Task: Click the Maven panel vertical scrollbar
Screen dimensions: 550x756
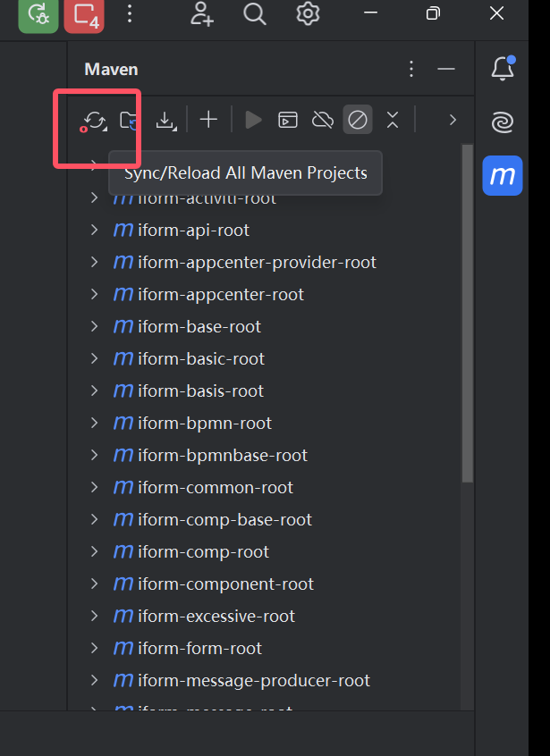Action: click(x=466, y=313)
